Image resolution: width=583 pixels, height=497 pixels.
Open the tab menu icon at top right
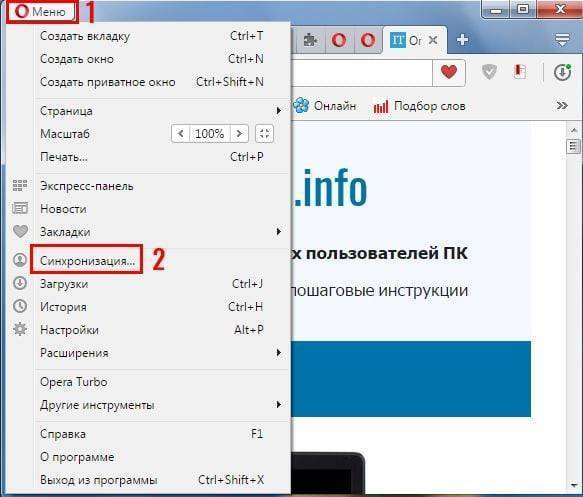(x=562, y=39)
